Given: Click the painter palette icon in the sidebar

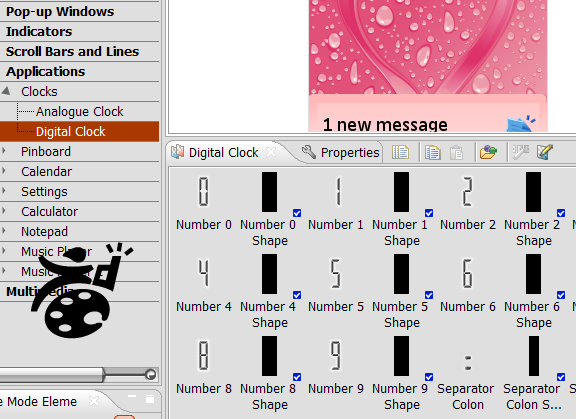Looking at the screenshot, I should 80,290.
